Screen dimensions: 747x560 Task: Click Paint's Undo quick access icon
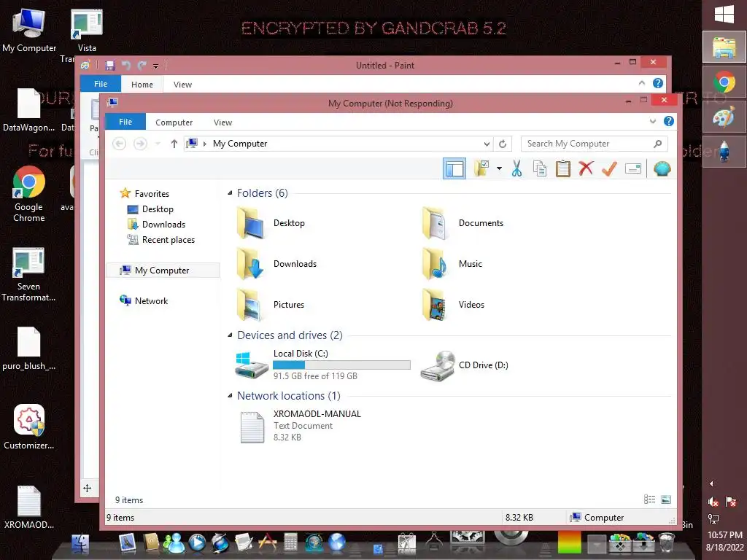(125, 65)
